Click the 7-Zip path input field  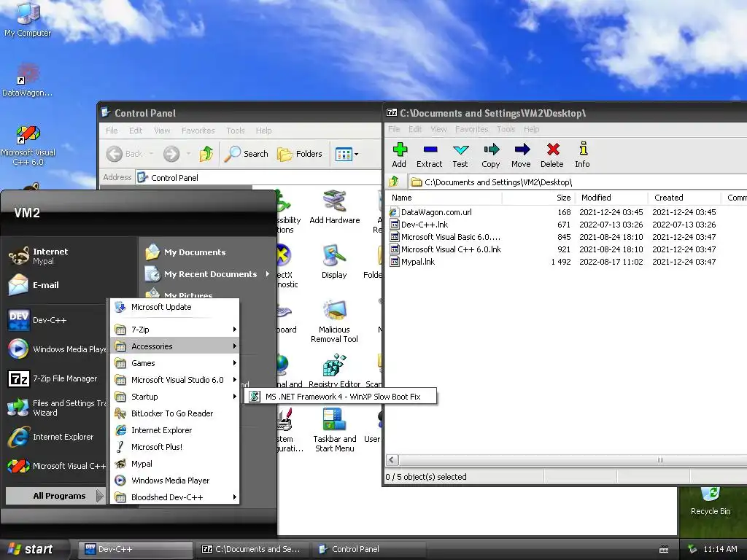tap(576, 182)
